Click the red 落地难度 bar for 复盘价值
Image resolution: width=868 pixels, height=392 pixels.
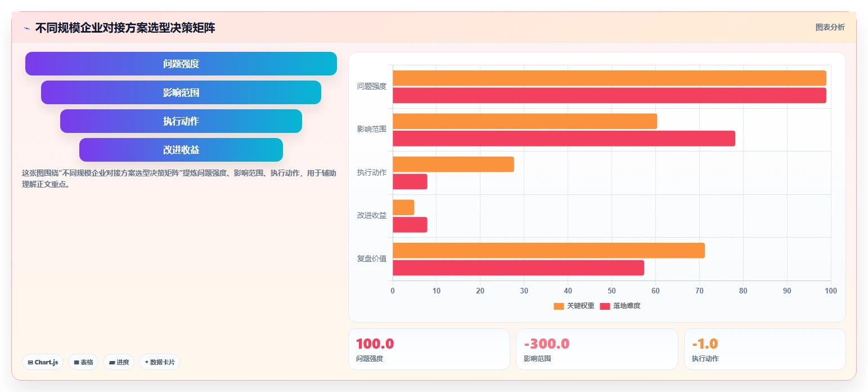coord(518,268)
